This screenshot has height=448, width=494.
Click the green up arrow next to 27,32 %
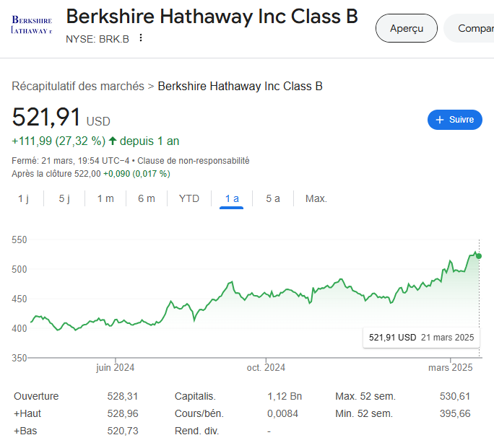click(113, 141)
